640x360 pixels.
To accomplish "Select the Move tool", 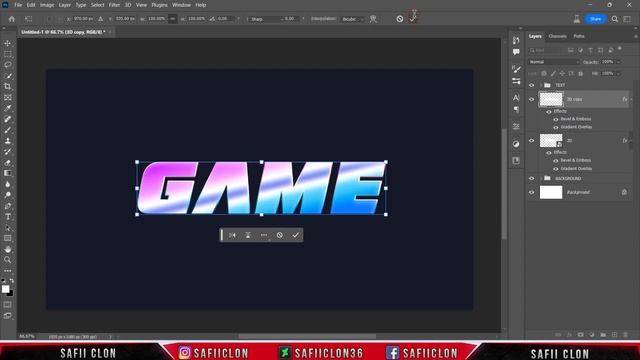I will (8, 43).
